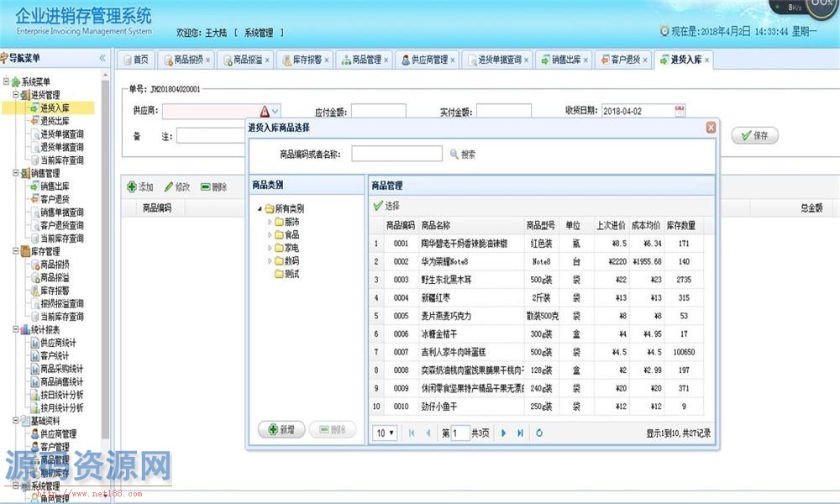Click the 修改 pencil toolbar icon
840x504 pixels.
tap(168, 187)
